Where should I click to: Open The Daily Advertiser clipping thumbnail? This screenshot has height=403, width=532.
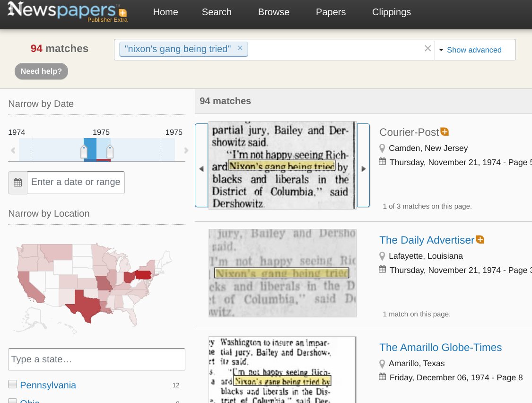click(x=282, y=273)
